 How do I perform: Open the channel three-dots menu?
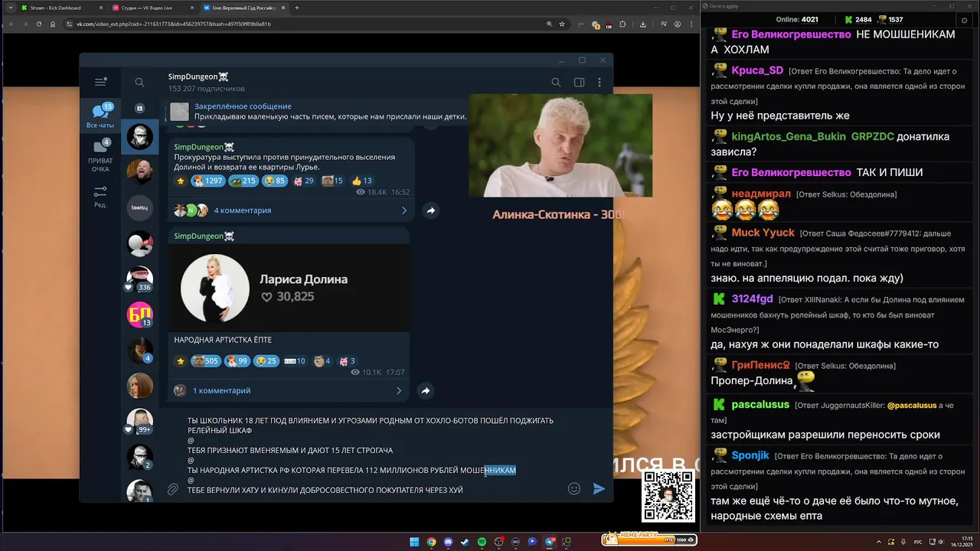(599, 82)
